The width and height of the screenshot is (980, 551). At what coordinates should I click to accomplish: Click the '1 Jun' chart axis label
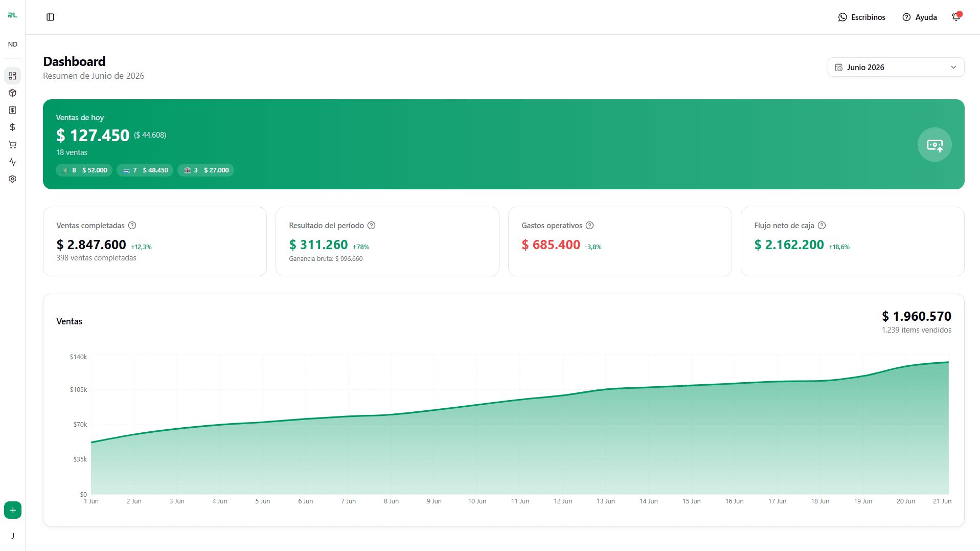pos(91,501)
